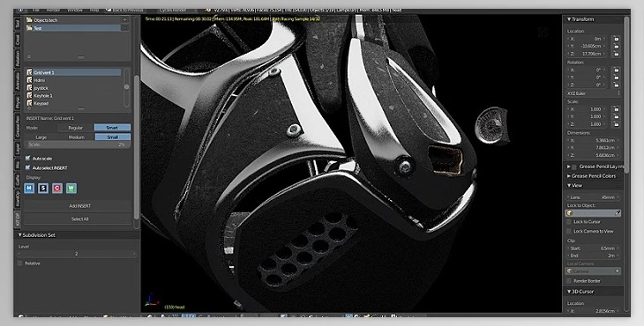The width and height of the screenshot is (644, 326).
Task: Toggle the Location X lock icon
Action: [x=615, y=39]
